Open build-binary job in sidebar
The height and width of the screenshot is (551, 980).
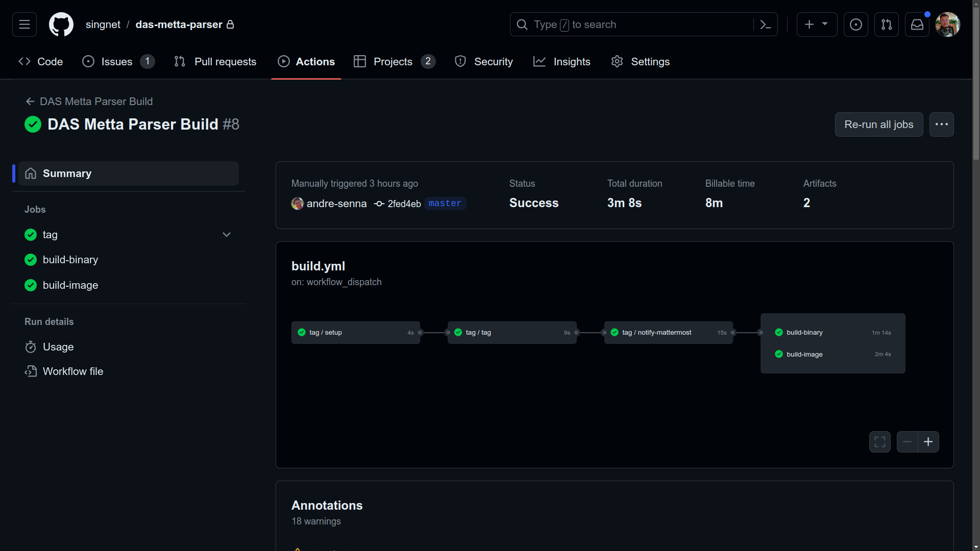point(70,260)
